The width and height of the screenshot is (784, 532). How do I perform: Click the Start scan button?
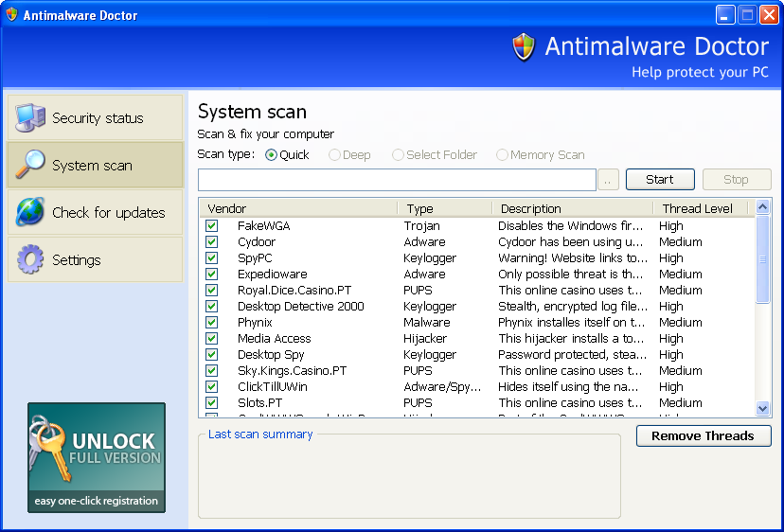tap(660, 180)
